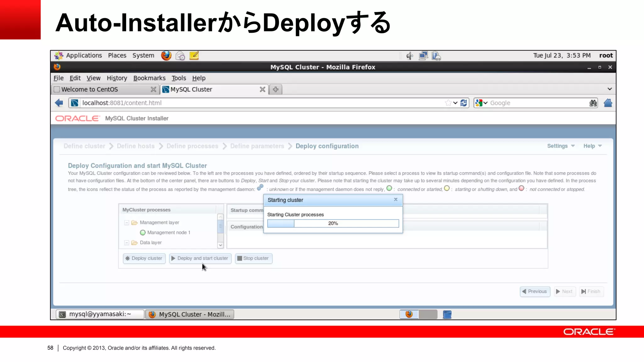This screenshot has width=644, height=362.
Task: Select MySQL Cluster - Mozilla taskbar entry
Action: 190,314
